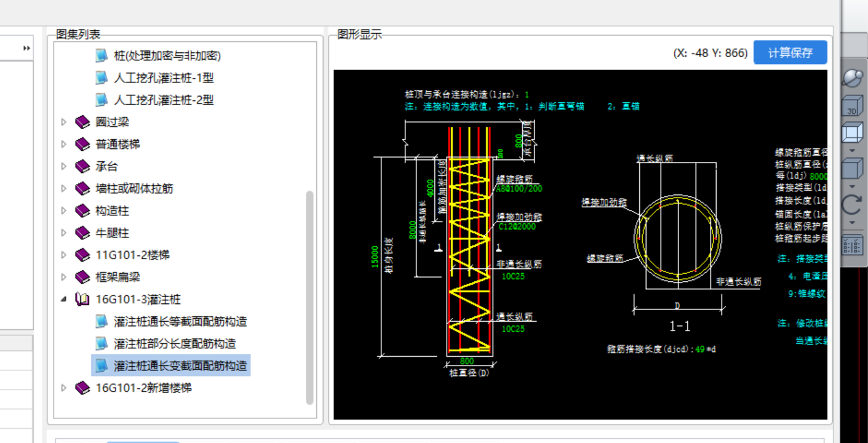Toggle the 3D cube view icon

pos(852,106)
